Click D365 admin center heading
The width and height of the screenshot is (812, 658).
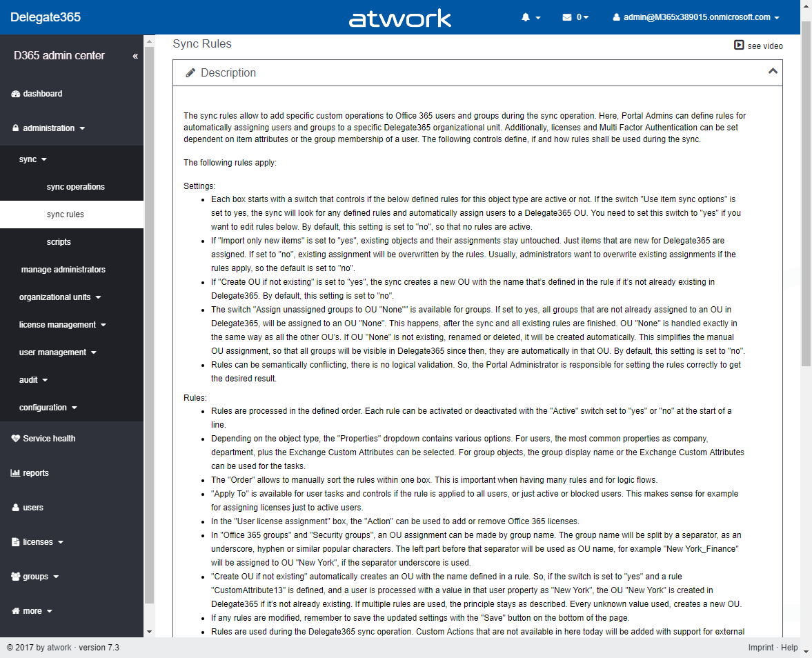coord(59,55)
